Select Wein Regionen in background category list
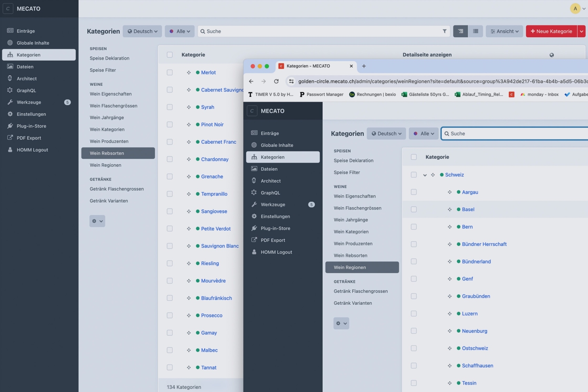Viewport: 588px width, 392px height. [118, 165]
